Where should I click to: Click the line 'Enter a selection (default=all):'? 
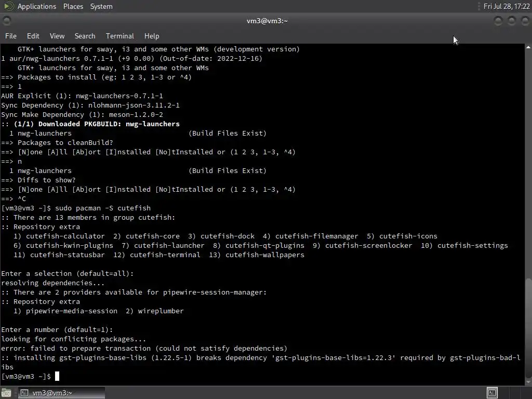coord(67,273)
